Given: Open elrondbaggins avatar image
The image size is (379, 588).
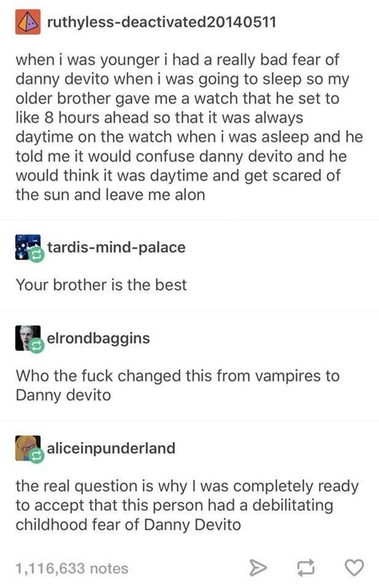Looking at the screenshot, I should click(x=28, y=338).
